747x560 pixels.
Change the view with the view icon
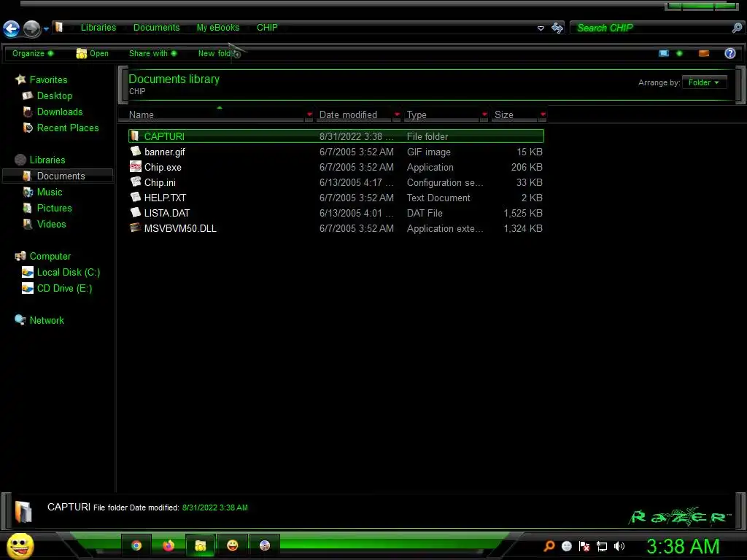(664, 53)
